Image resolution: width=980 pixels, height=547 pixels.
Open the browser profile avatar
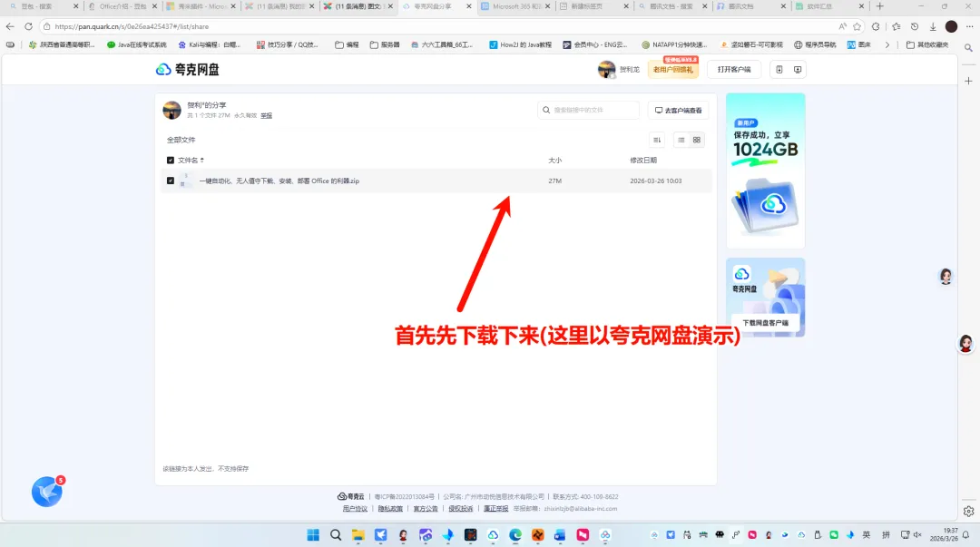951,26
